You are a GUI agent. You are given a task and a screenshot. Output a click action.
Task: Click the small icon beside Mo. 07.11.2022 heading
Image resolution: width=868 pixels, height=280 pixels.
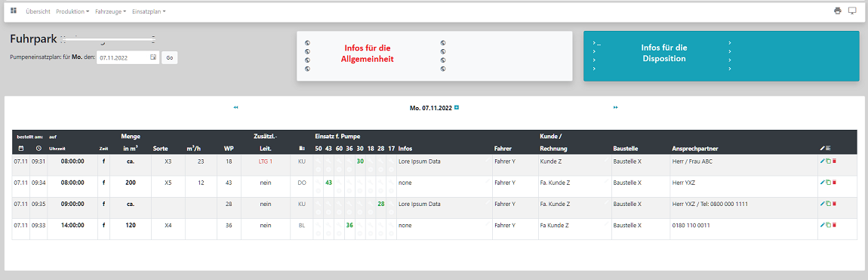click(x=457, y=107)
